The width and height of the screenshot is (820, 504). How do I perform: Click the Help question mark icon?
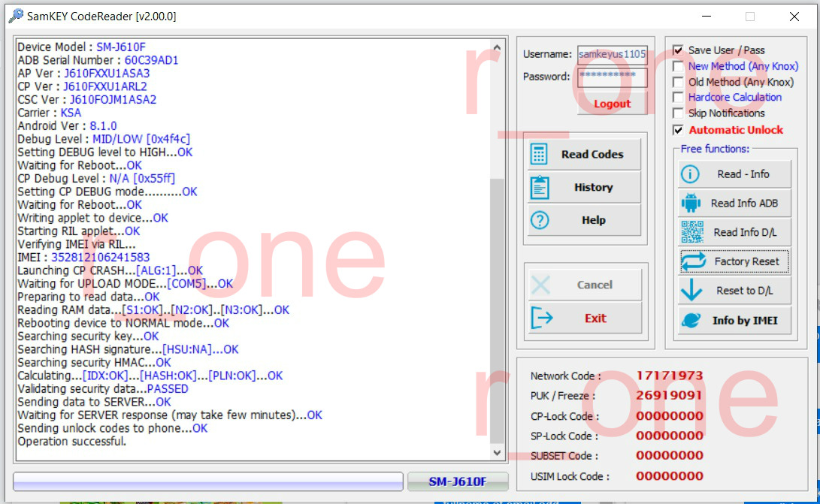pos(540,220)
